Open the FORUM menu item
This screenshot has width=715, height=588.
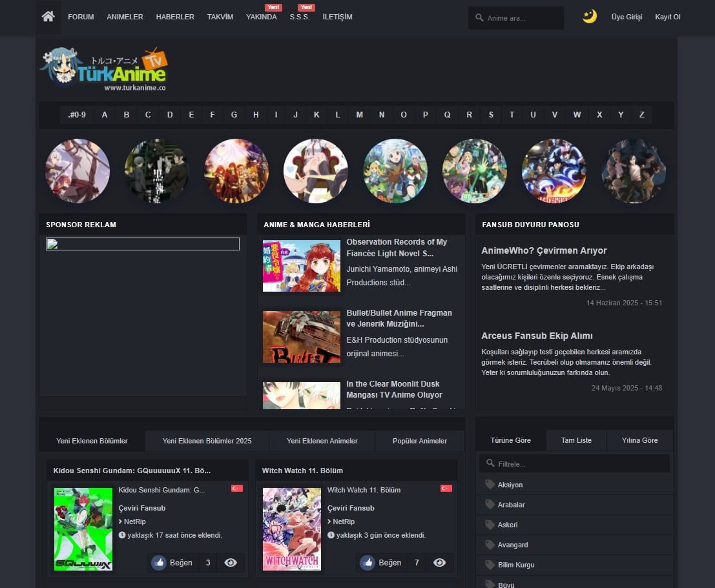pos(81,17)
